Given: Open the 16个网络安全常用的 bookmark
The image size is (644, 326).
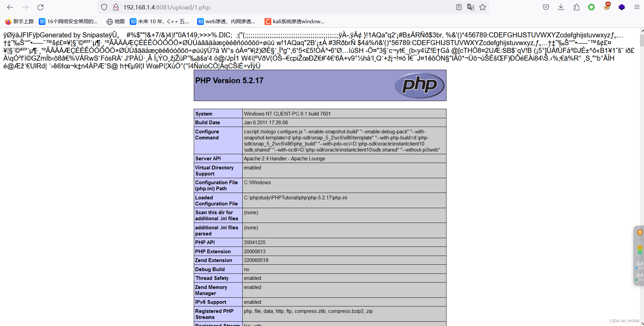Looking at the screenshot, I should tap(68, 22).
